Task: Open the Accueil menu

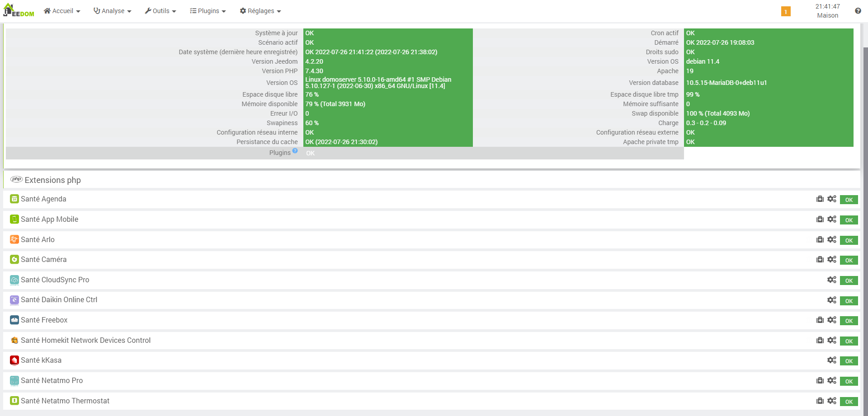Action: click(62, 11)
